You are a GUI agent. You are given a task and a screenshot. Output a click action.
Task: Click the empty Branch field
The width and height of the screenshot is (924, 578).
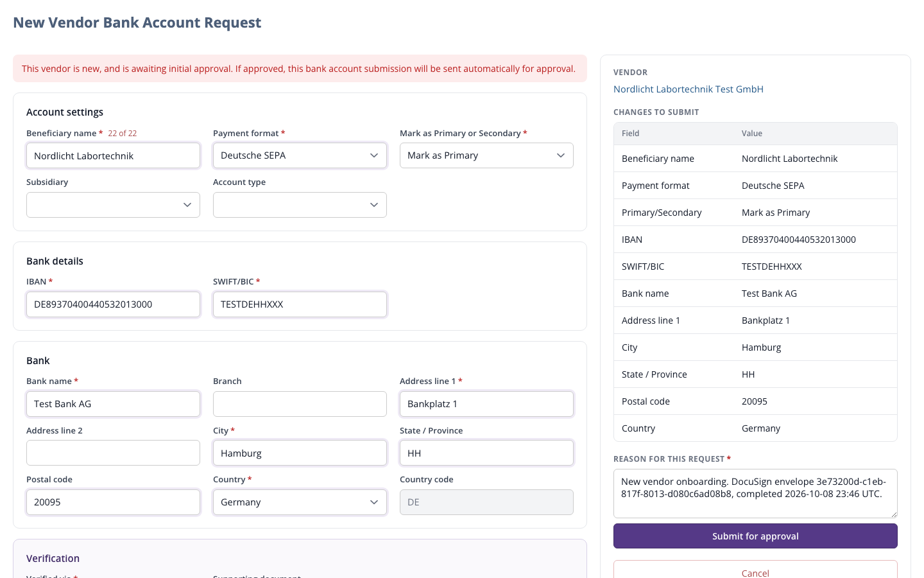point(300,404)
